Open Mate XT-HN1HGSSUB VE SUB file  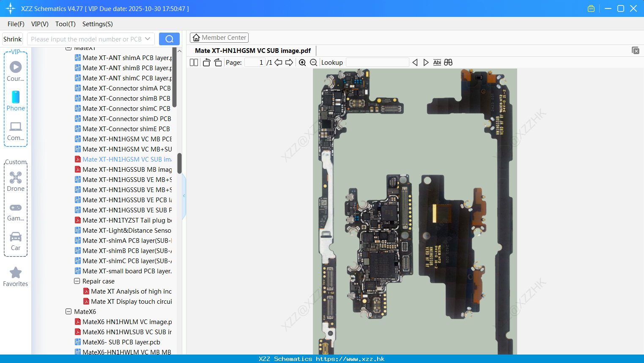click(x=123, y=210)
